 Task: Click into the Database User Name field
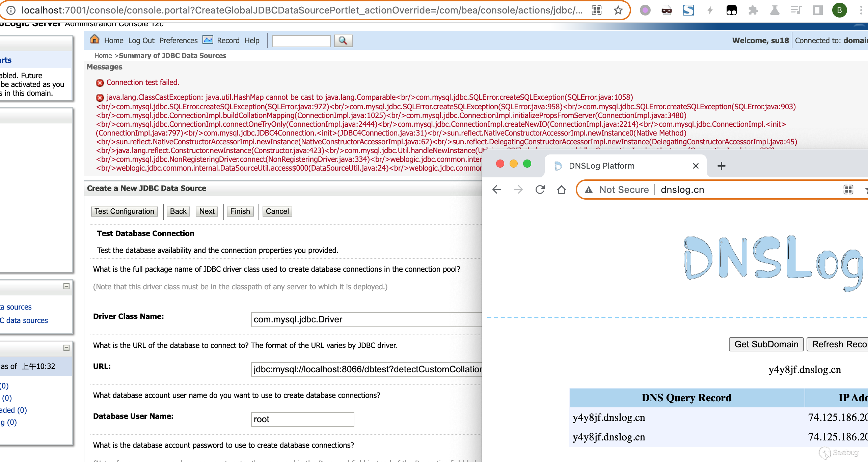[x=302, y=420]
